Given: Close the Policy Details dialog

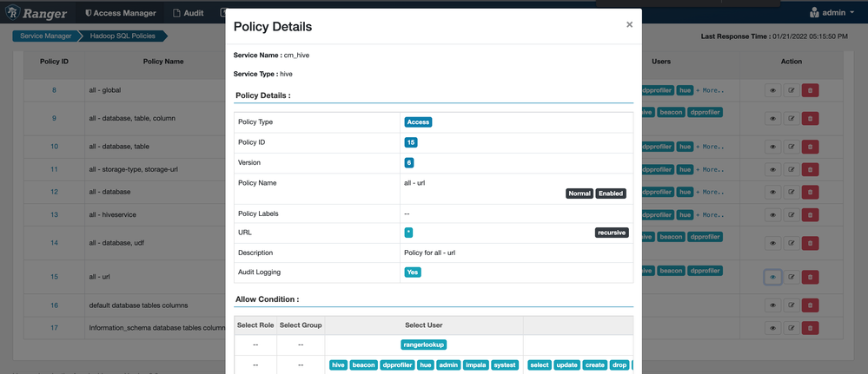Looking at the screenshot, I should 629,25.
